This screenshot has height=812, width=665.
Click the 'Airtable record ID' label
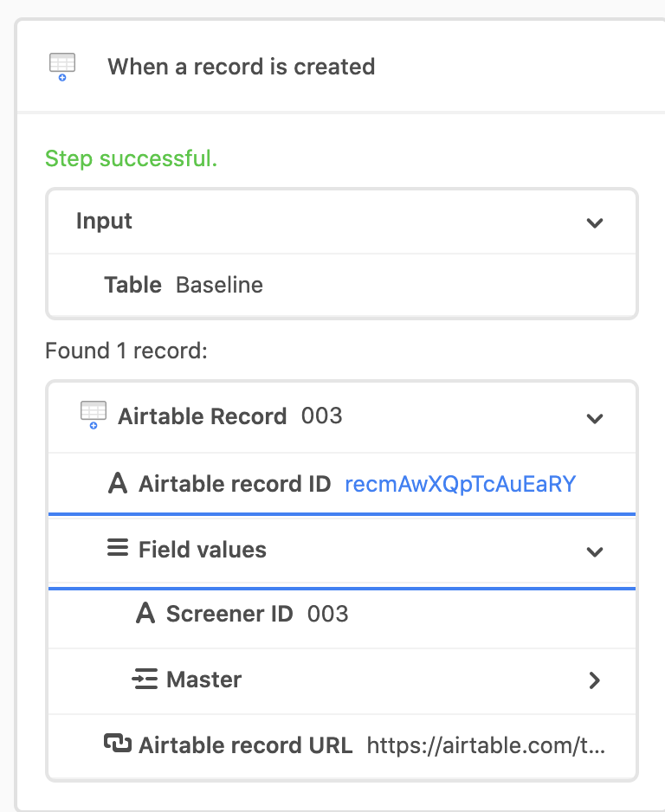(x=235, y=484)
